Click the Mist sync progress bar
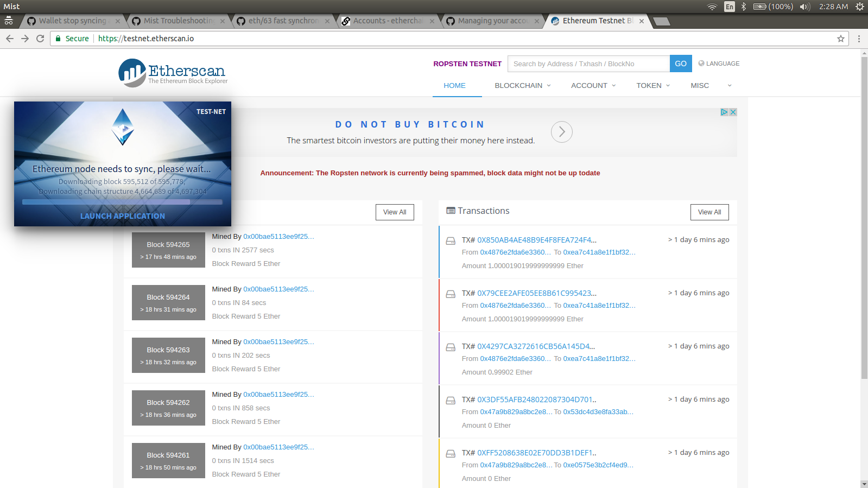Screen dimensions: 868x488 123,202
